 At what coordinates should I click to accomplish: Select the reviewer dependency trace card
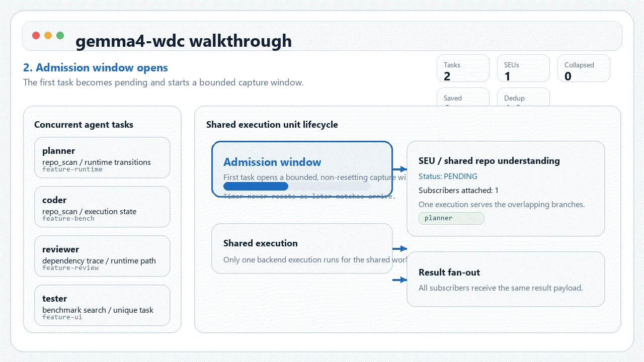pyautogui.click(x=102, y=256)
